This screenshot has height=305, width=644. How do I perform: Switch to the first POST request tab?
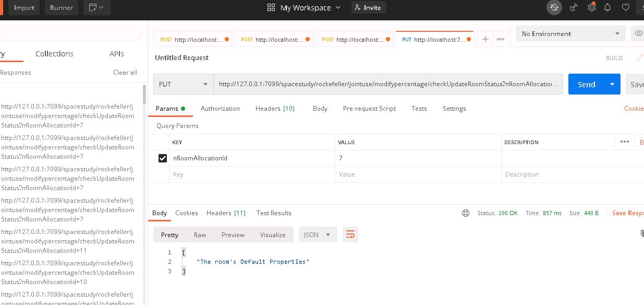point(192,39)
